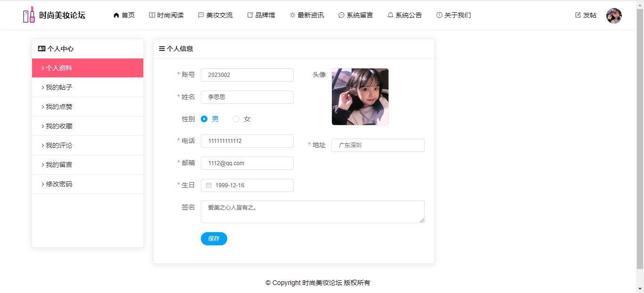
Task: Click the 邮箱 input field
Action: coord(247,163)
